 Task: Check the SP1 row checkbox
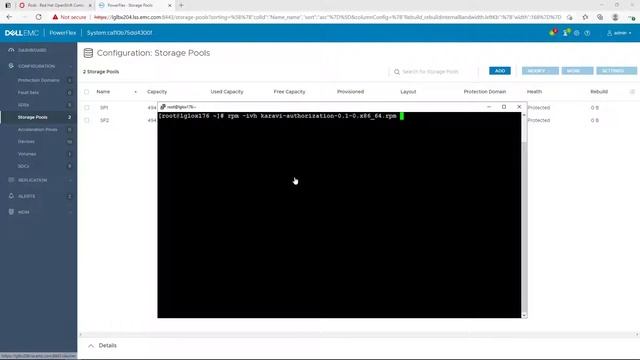(x=87, y=108)
